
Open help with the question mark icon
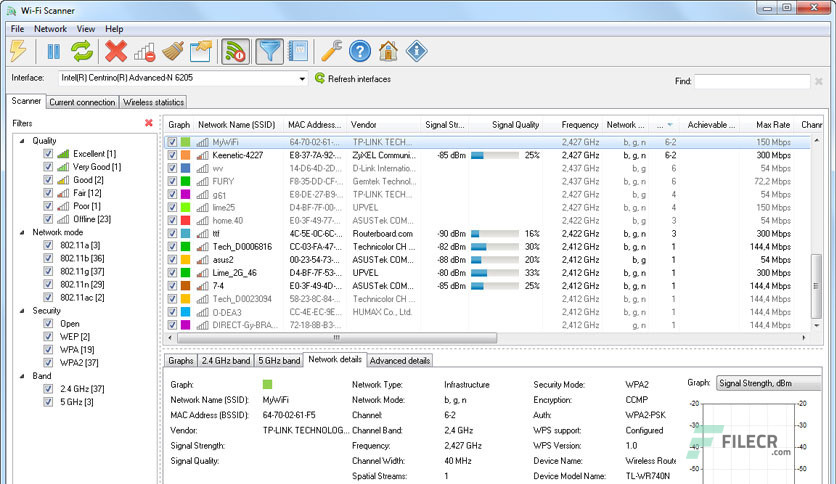click(360, 52)
